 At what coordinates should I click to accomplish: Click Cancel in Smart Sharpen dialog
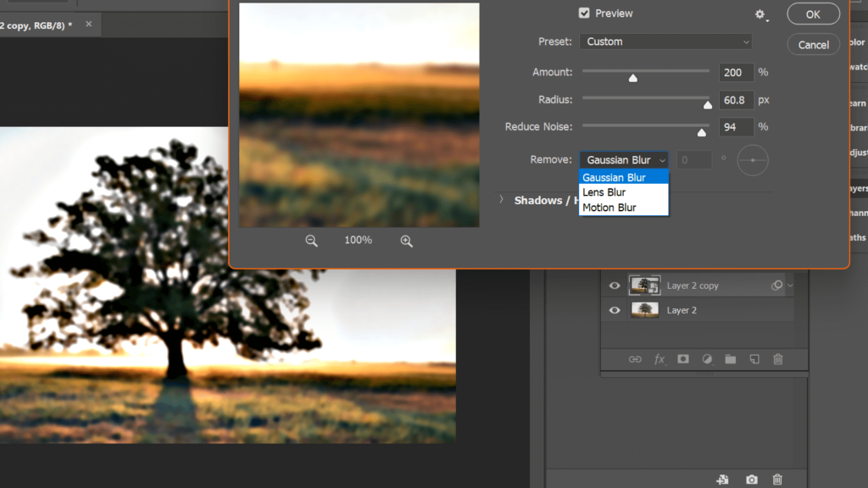tap(813, 45)
